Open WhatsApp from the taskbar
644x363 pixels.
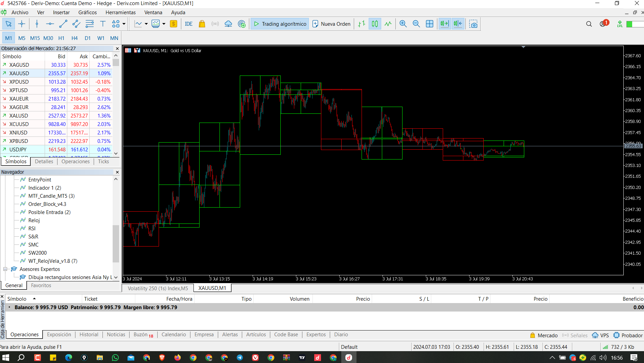(x=115, y=357)
